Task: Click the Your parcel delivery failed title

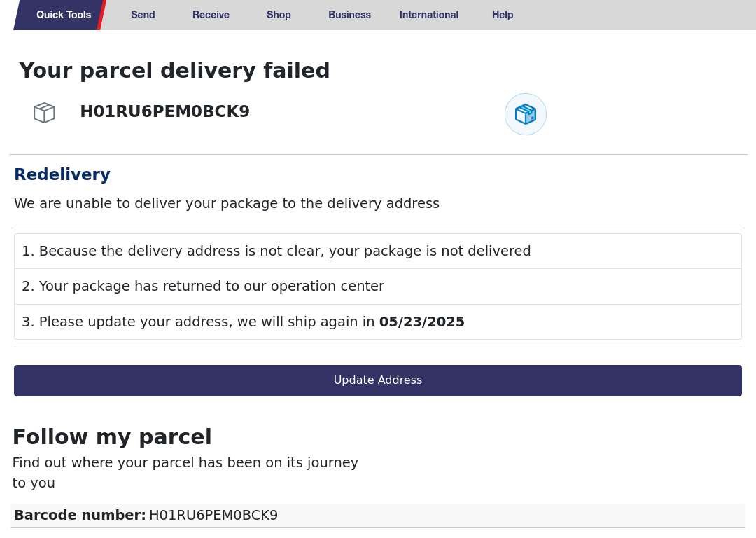Action: tap(174, 71)
